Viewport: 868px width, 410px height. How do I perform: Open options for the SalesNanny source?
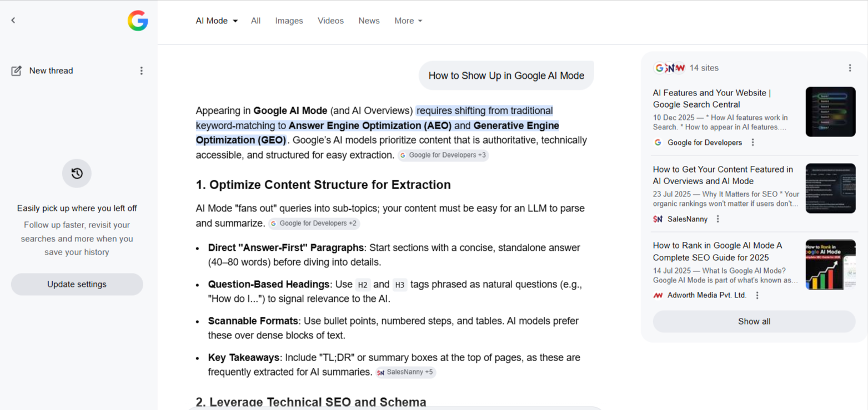[718, 219]
